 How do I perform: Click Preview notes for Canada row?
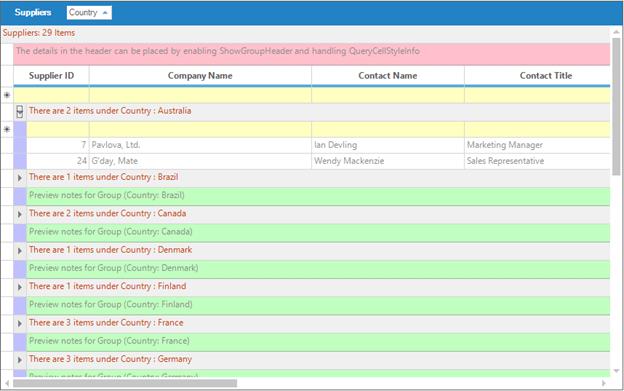[318, 232]
